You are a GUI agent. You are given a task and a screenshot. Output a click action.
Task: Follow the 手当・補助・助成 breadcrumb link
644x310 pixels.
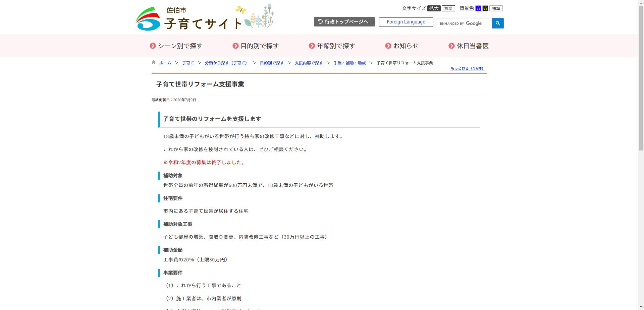(350, 63)
